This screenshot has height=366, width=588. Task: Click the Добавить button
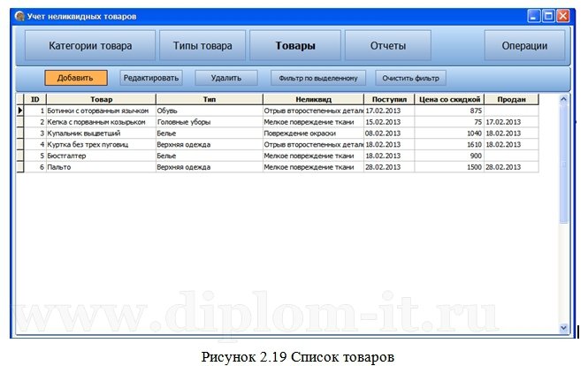pos(76,78)
